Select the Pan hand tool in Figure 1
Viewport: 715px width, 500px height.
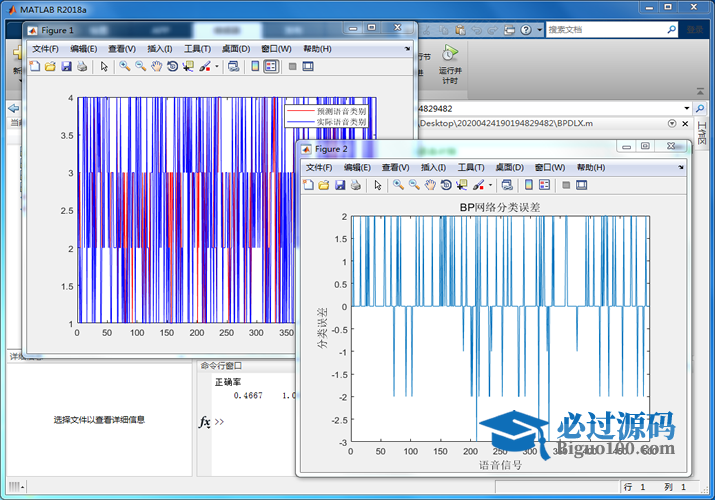[x=156, y=67]
